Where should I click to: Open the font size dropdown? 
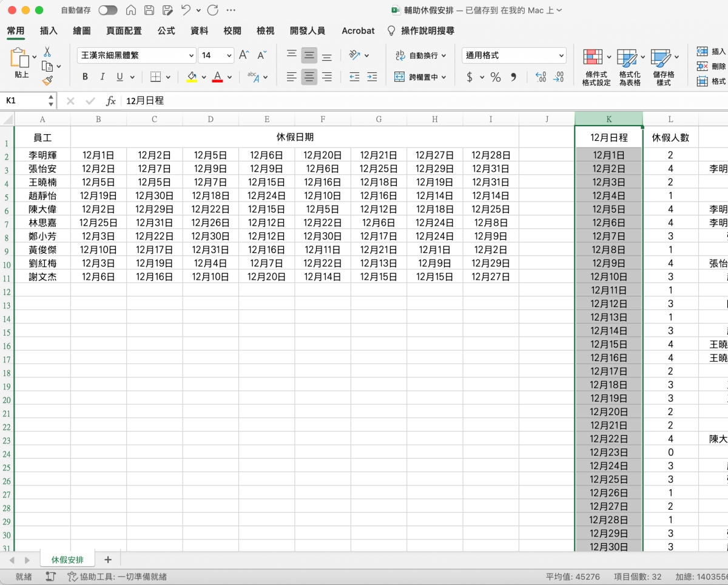pyautogui.click(x=229, y=55)
